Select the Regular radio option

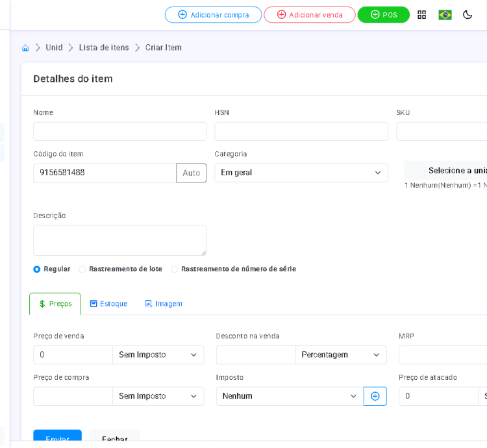tap(37, 269)
